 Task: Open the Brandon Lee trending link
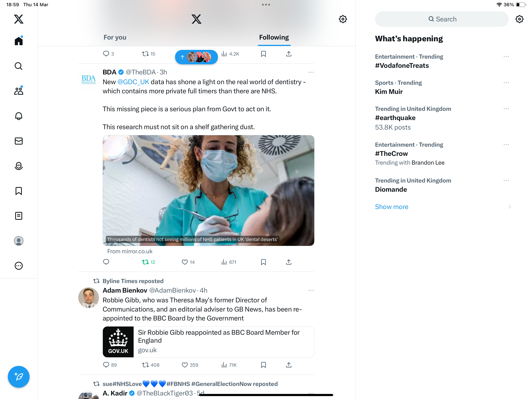[x=428, y=162]
